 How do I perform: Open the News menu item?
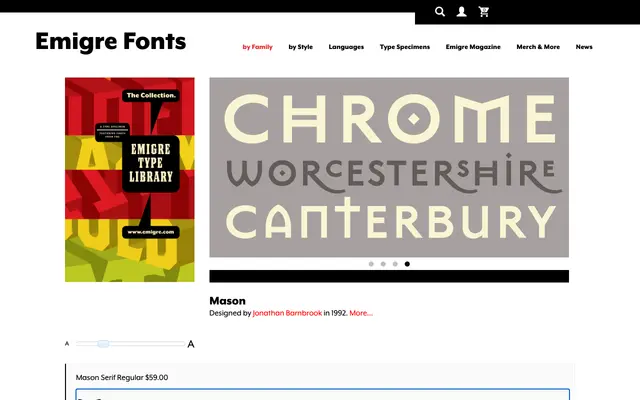click(x=584, y=47)
